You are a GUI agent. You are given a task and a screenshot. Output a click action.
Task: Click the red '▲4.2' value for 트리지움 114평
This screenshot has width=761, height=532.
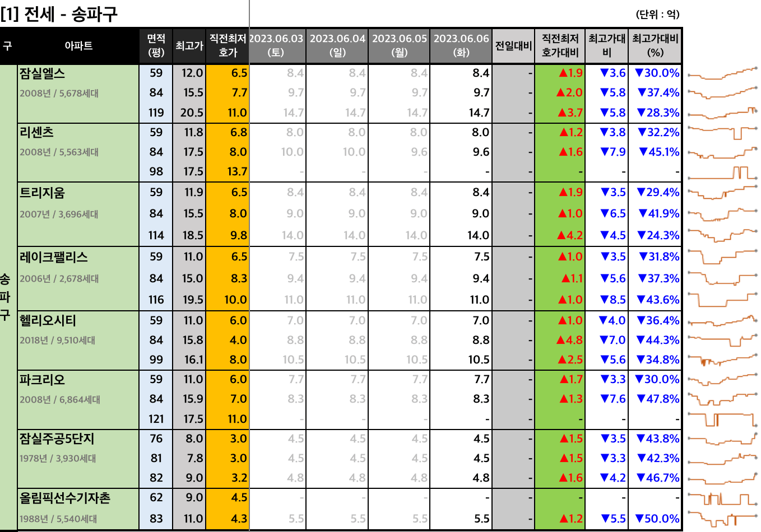pyautogui.click(x=570, y=235)
